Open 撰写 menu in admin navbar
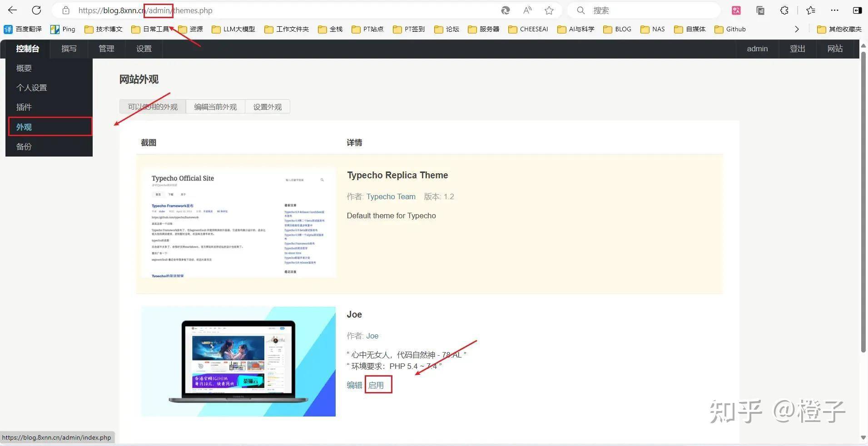868x446 pixels. 69,49
